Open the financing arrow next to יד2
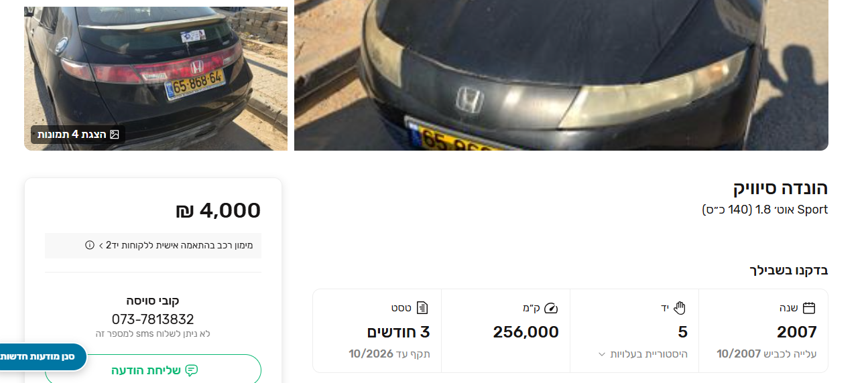Screen dimensions: 868x383 click(x=101, y=245)
